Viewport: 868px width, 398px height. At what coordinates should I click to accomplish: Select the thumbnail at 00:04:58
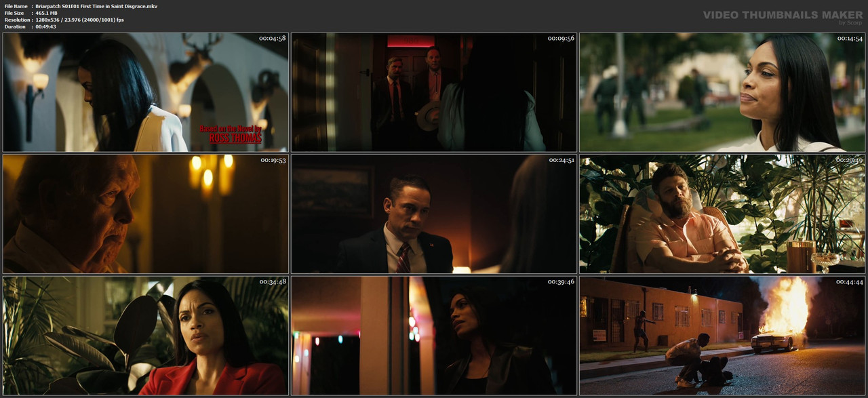[146, 92]
